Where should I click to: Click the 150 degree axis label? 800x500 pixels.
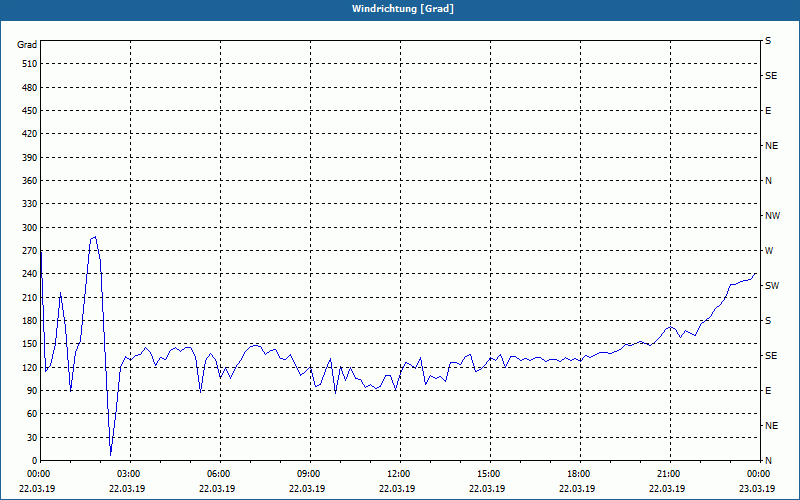tap(30, 344)
